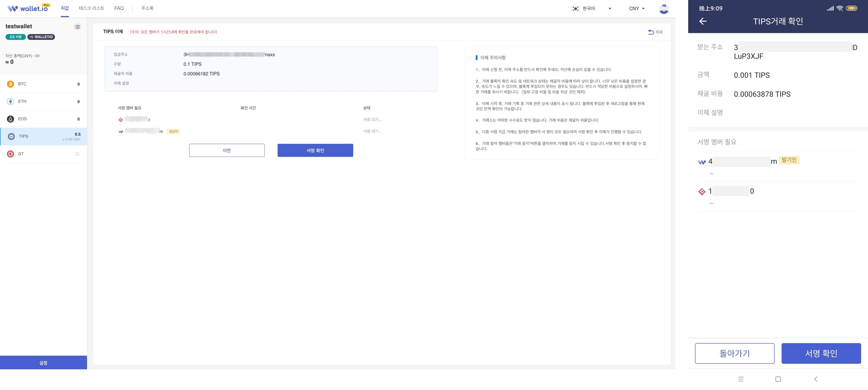Open the wallet list menu icon
This screenshot has width=868, height=390.
pos(77,27)
